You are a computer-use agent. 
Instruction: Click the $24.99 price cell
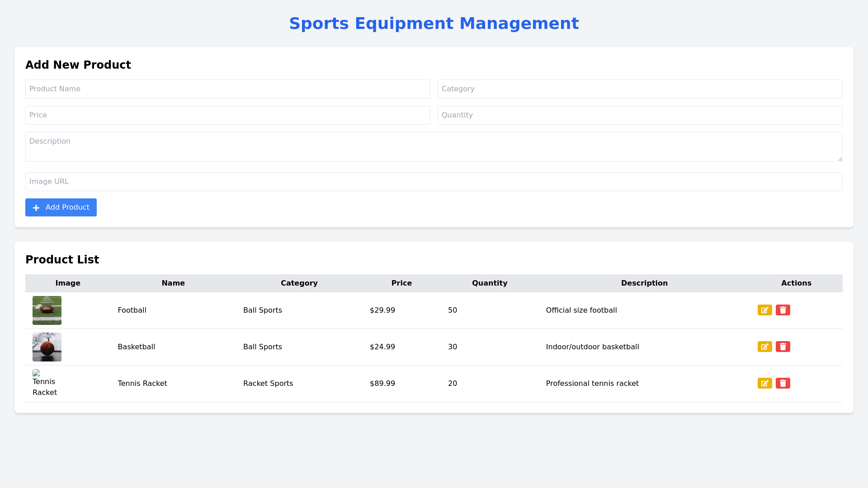401,347
